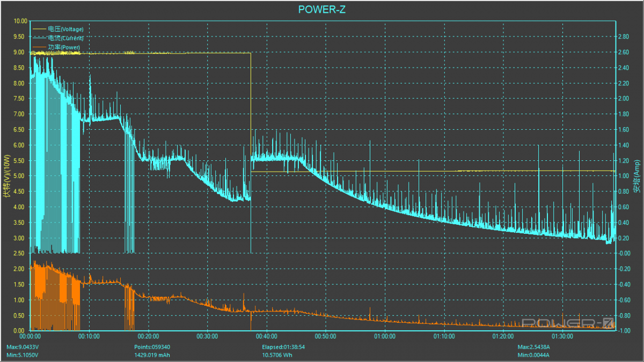Click the 10.5706 Wh energy reading

(x=277, y=354)
